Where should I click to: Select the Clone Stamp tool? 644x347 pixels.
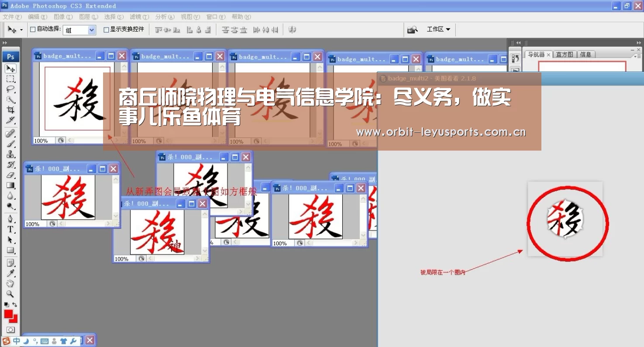10,154
